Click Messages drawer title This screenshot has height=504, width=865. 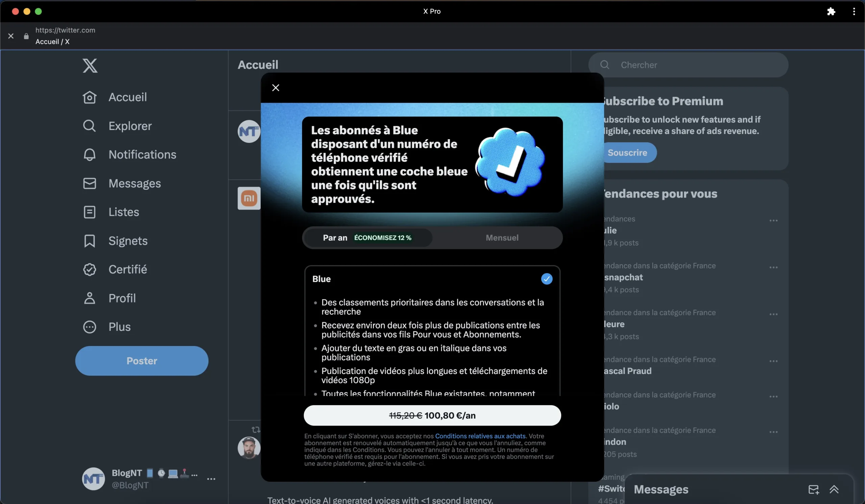[661, 489]
